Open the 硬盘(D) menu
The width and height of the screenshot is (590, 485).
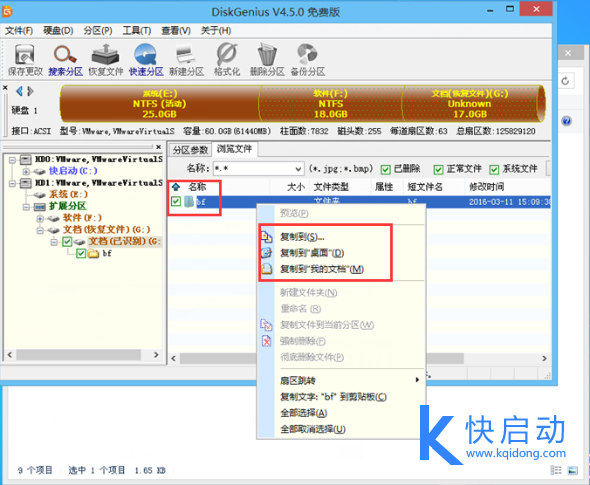point(58,30)
